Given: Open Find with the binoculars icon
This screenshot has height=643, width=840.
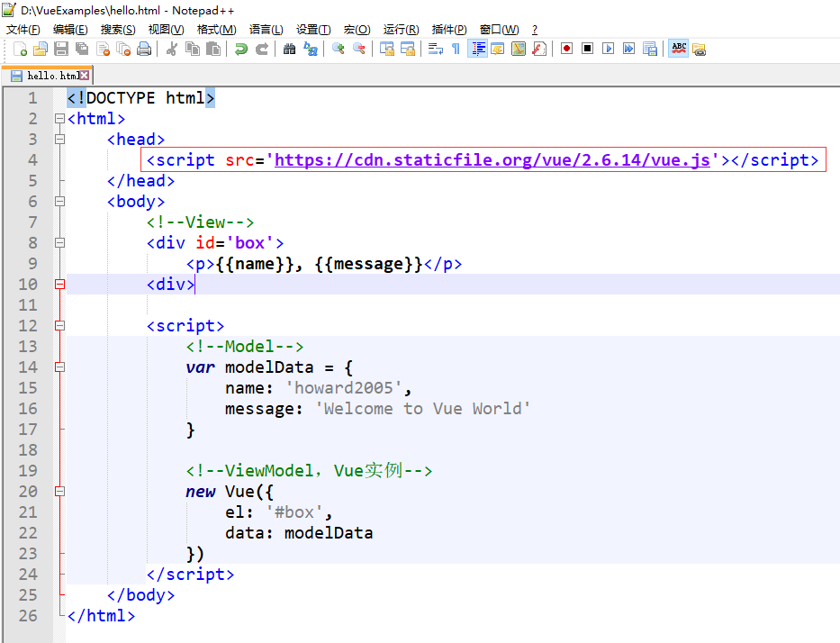Looking at the screenshot, I should 289,50.
